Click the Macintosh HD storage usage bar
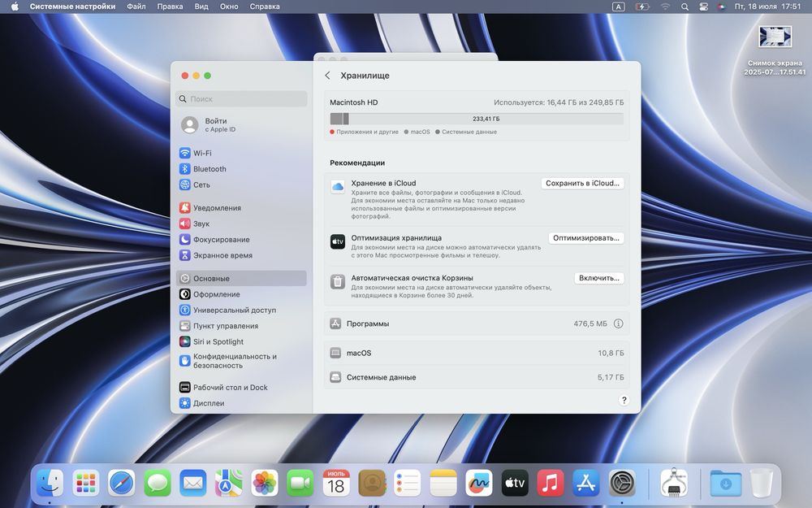The height and width of the screenshot is (508, 812). tap(477, 119)
